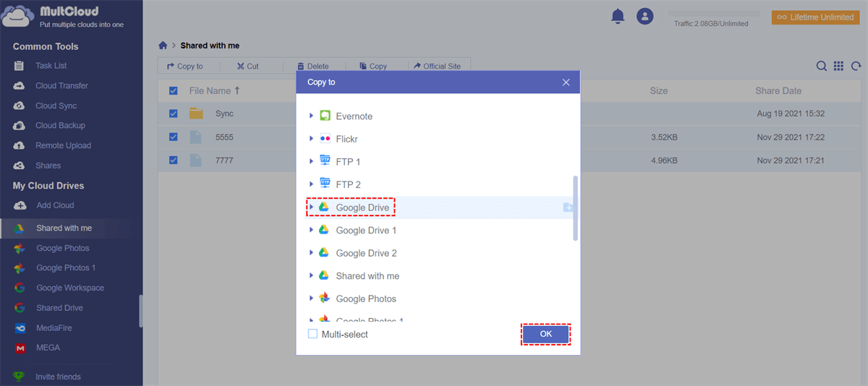Open Google Workspace in sidebar
Viewport: 868px width, 386px height.
click(x=70, y=288)
